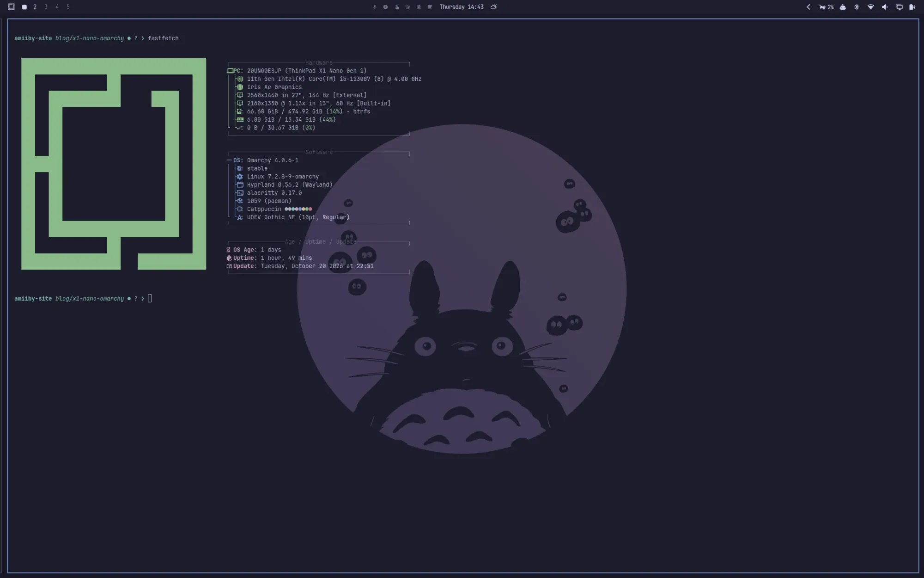924x578 pixels.
Task: Switch to the active workspace 1 indicator
Action: (24, 7)
